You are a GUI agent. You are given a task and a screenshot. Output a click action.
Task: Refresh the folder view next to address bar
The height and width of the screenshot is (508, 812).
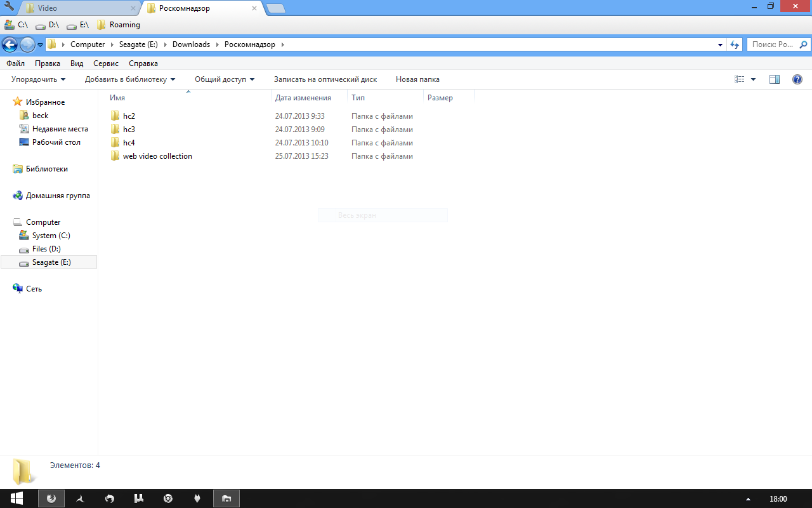(735, 44)
